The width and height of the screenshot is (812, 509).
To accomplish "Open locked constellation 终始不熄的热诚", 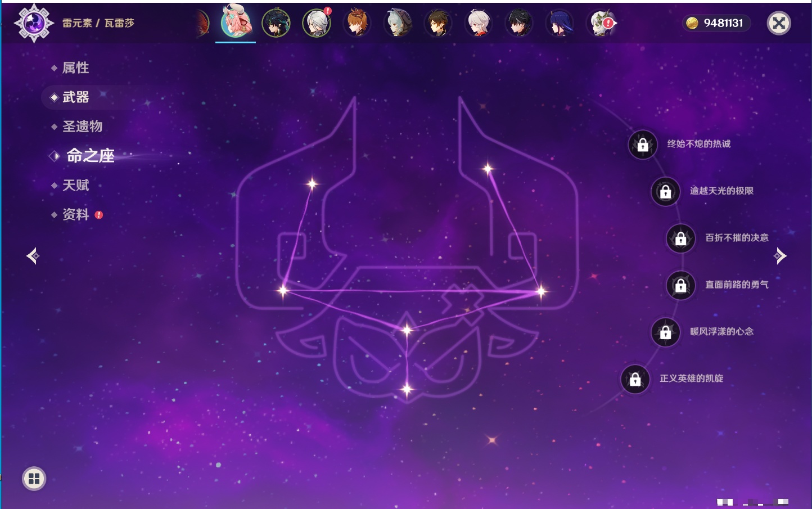I will 643,145.
